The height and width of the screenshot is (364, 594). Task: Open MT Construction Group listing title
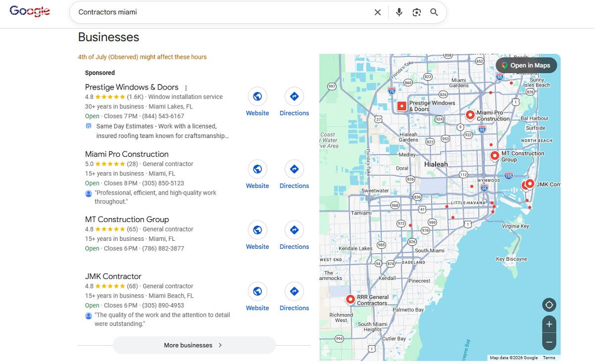[127, 220]
